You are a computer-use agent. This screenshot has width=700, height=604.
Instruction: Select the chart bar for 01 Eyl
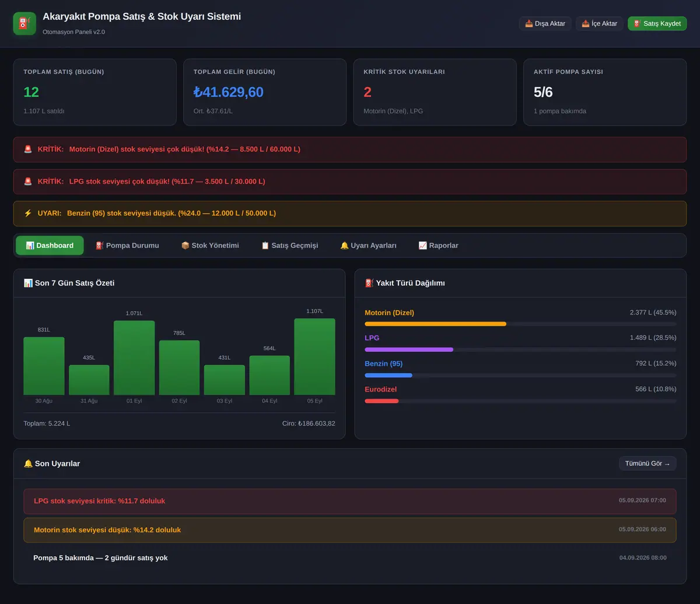pyautogui.click(x=134, y=358)
